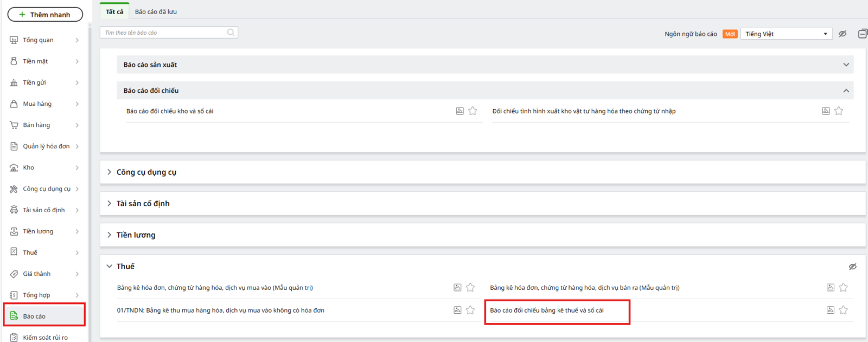The height and width of the screenshot is (342, 868).
Task: Click the 'Tìm theo tên báo cáo' search field
Action: coord(163,33)
